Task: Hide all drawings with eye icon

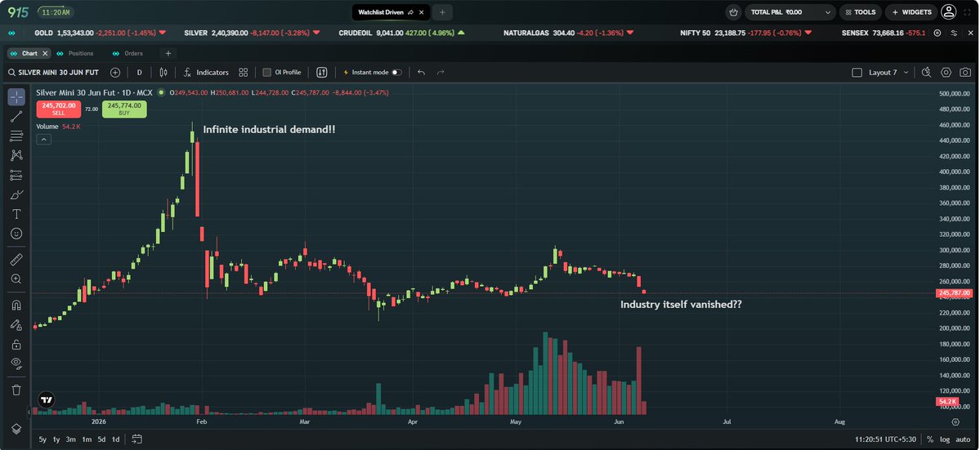Action: [16, 363]
